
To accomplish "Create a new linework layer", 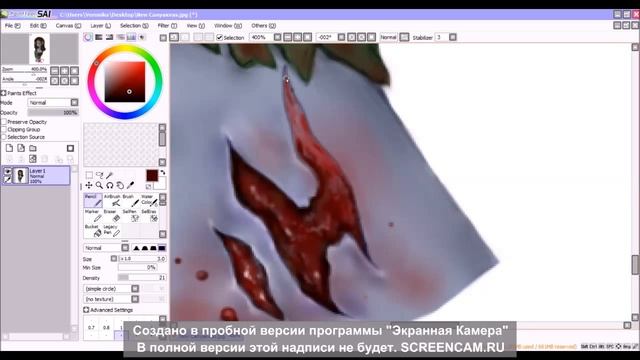I will click(x=21, y=148).
